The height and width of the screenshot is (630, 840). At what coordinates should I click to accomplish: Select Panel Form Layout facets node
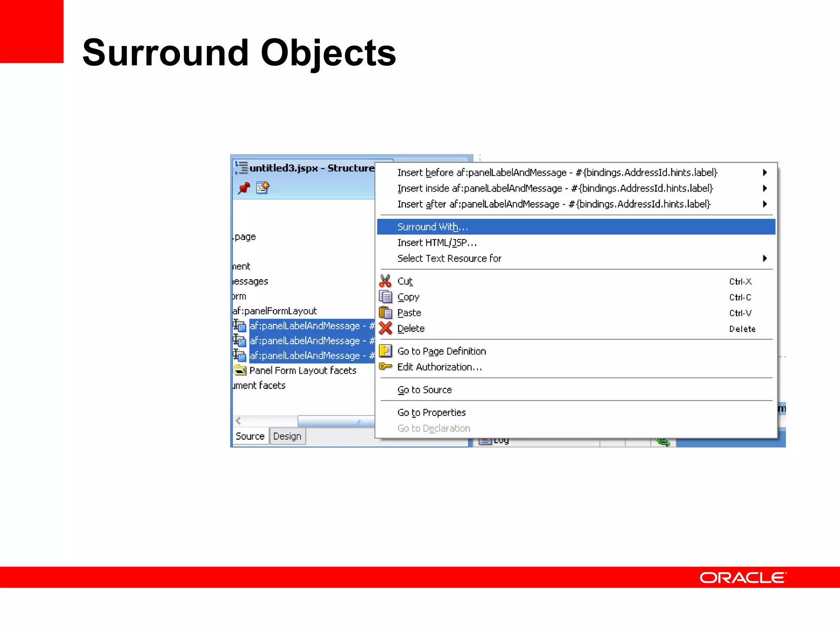(x=303, y=370)
